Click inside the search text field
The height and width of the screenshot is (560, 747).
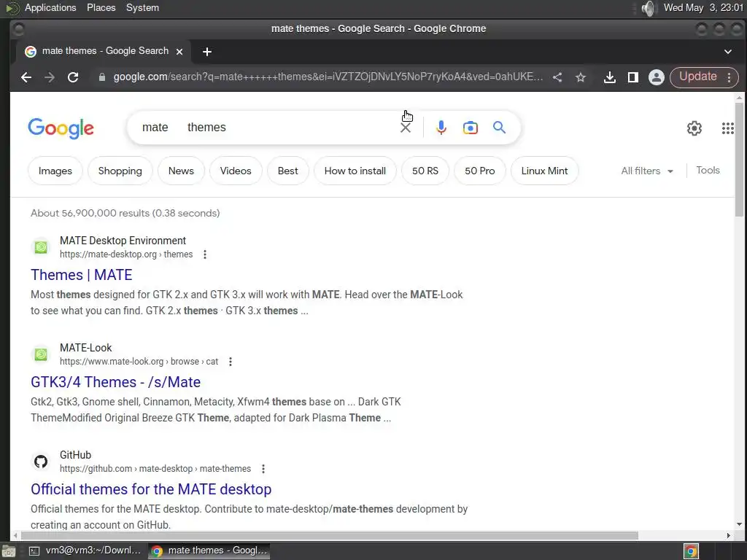[267, 128]
